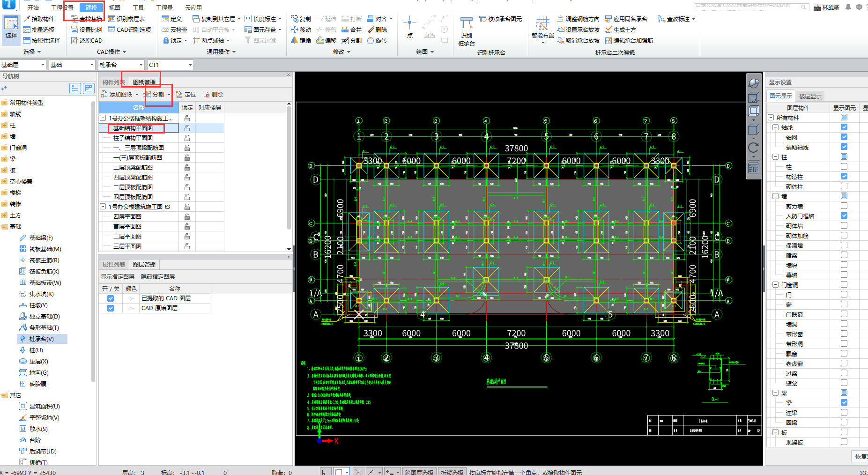Select the 旋转 rotate tool
Image resolution: width=868 pixels, height=475 pixels.
click(x=377, y=40)
